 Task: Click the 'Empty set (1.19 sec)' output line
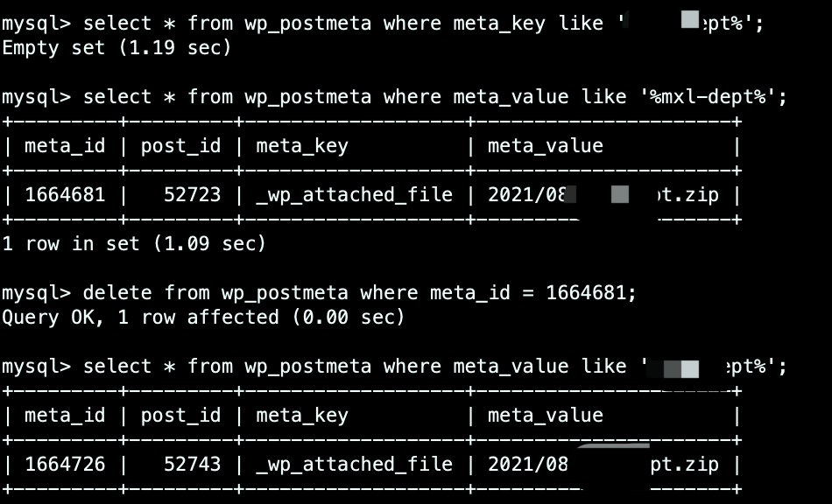pyautogui.click(x=116, y=48)
